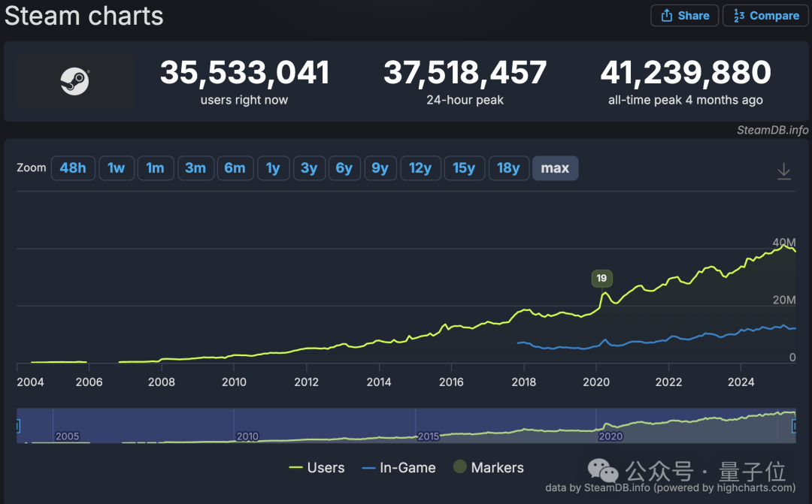Set zoom to 1m
Viewport: 812px width, 504px height.
[x=156, y=168]
